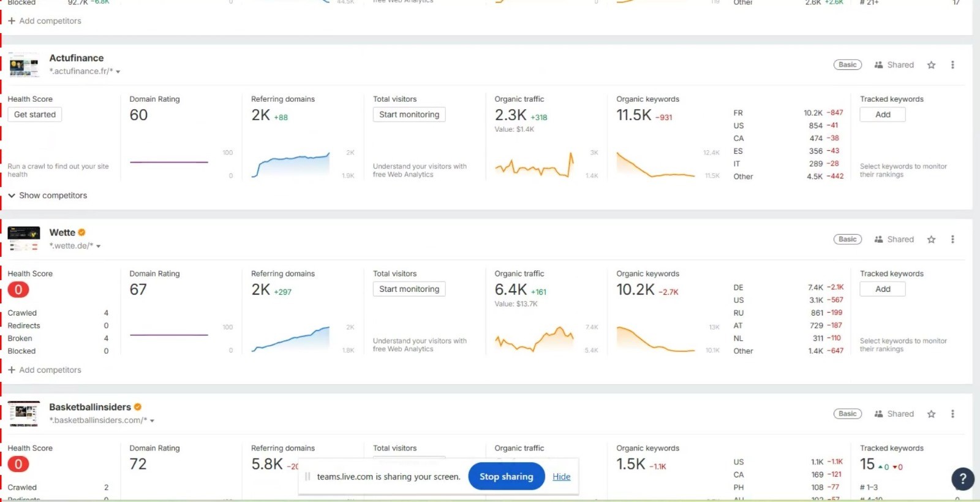Click Actufinance FR keywords row 10.2K
This screenshot has width=980, height=502.
(x=788, y=113)
